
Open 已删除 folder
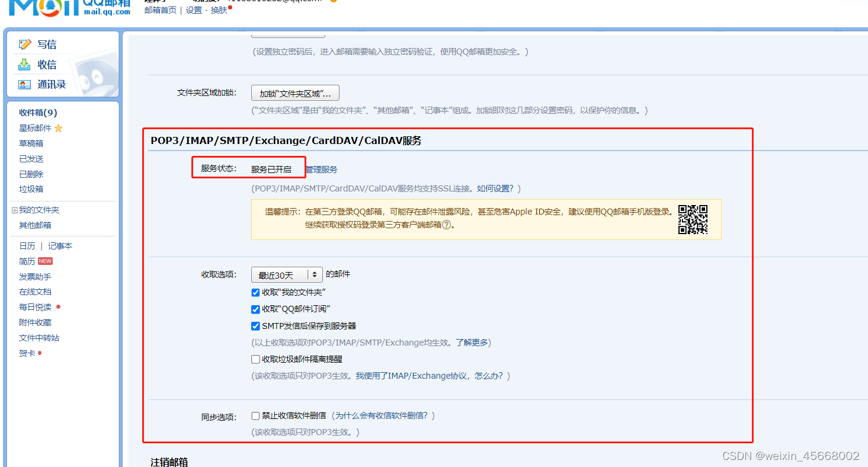coord(31,174)
